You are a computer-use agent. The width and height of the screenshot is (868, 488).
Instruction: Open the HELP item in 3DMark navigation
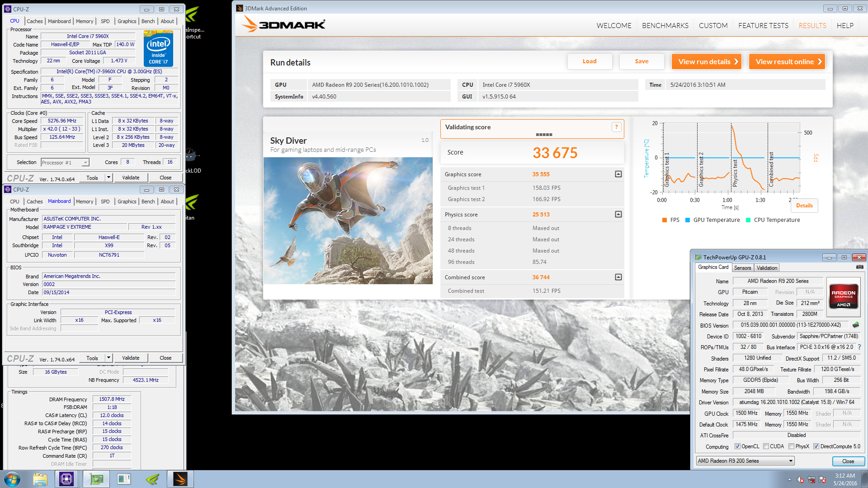(x=845, y=25)
